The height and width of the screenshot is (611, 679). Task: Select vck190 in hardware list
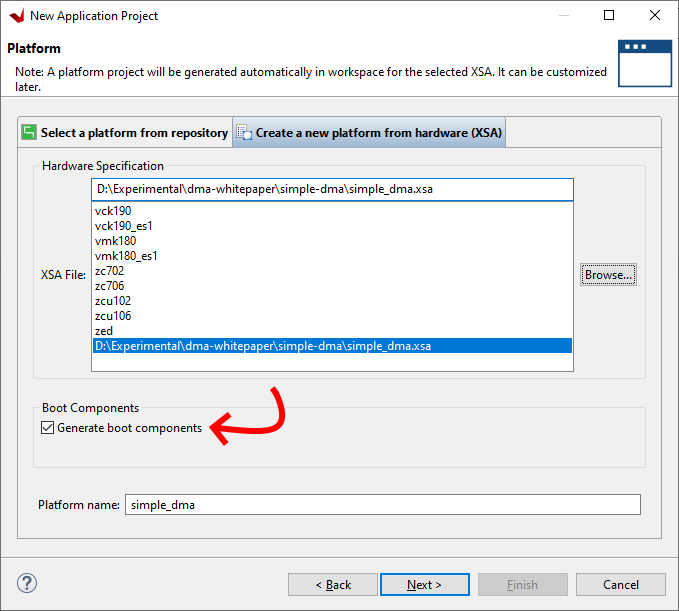point(333,211)
